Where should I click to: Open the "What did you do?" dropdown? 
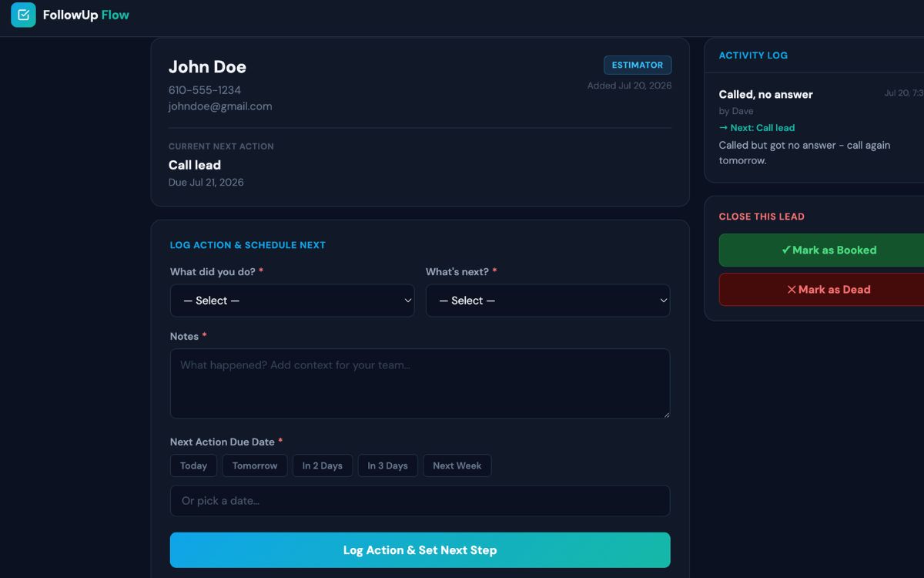coord(292,301)
